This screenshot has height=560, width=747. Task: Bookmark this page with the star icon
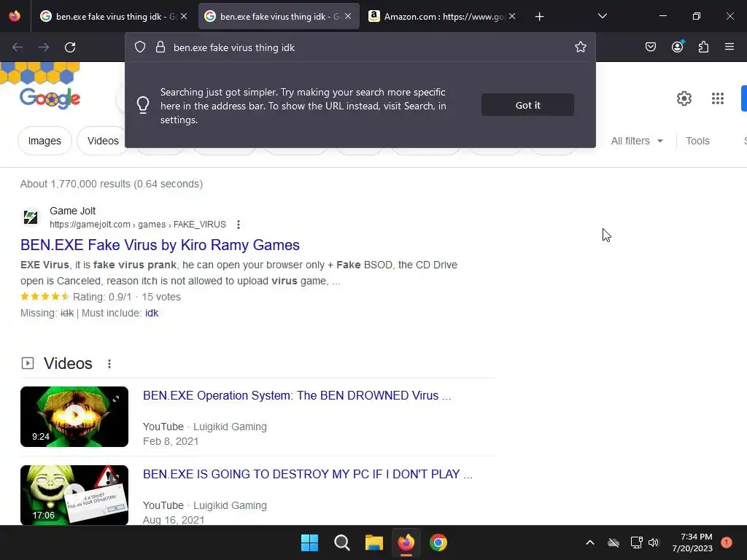580,47
